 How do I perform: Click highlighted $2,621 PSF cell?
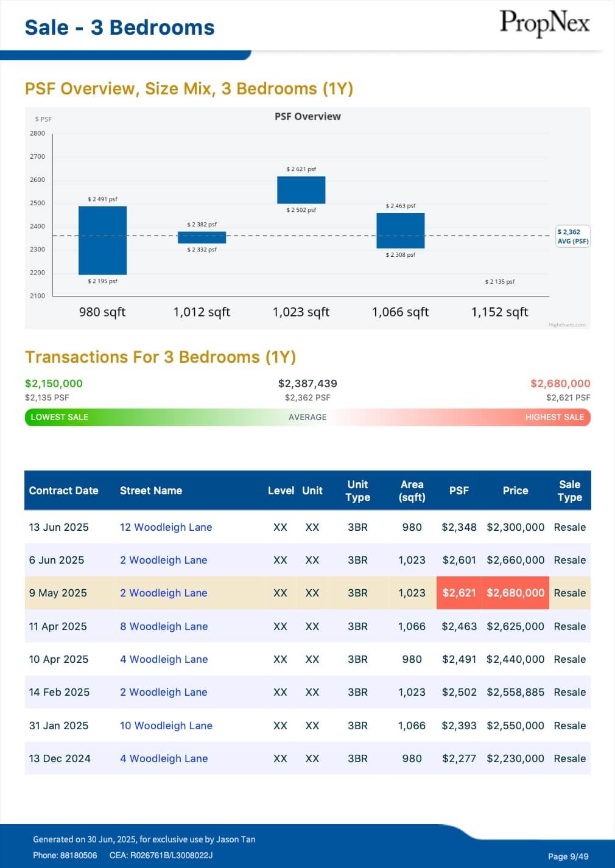(x=459, y=593)
